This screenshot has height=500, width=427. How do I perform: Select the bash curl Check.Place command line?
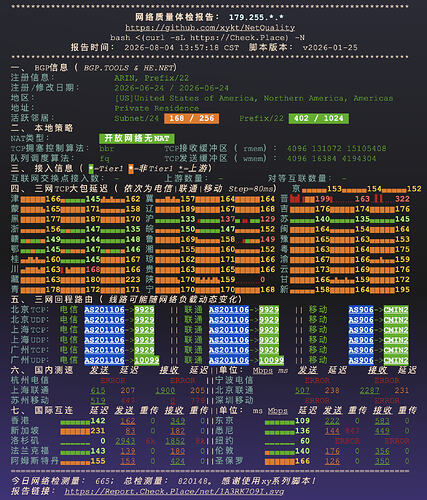coord(207,38)
